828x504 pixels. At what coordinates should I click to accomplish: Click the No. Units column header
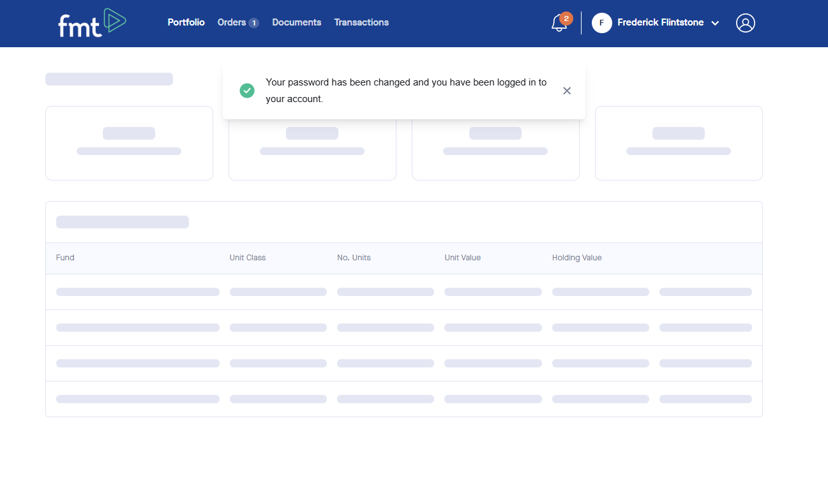click(354, 258)
